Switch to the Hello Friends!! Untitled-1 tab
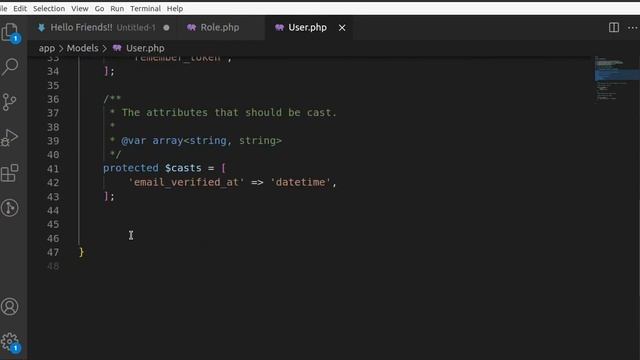Screen dimensions: 640x360 pyautogui.click(x=103, y=28)
